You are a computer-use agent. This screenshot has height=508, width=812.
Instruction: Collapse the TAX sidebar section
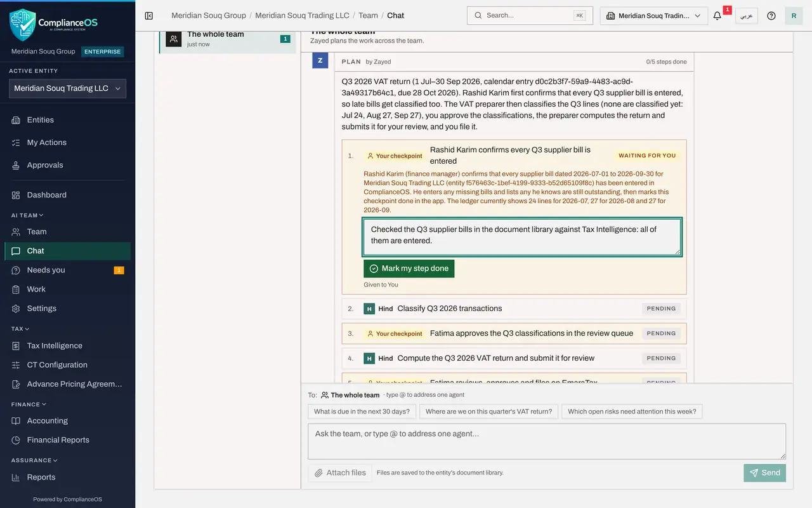[x=20, y=329]
